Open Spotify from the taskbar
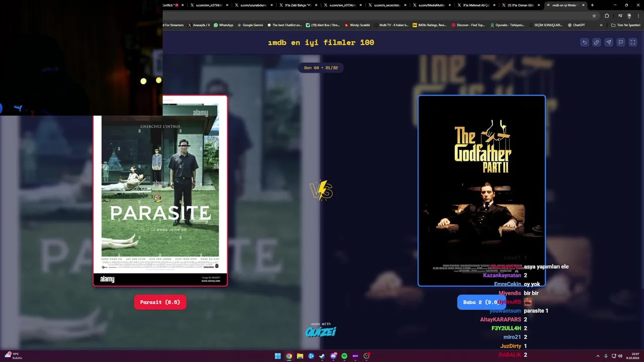 (x=344, y=356)
